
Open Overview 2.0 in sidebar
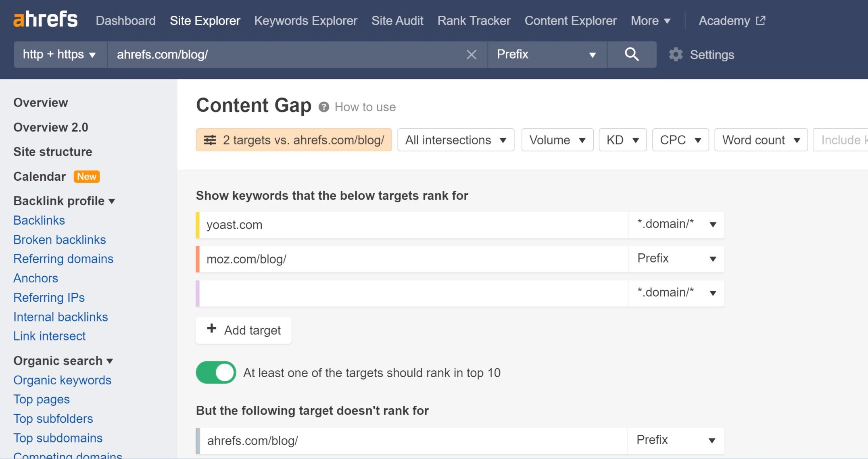click(51, 127)
